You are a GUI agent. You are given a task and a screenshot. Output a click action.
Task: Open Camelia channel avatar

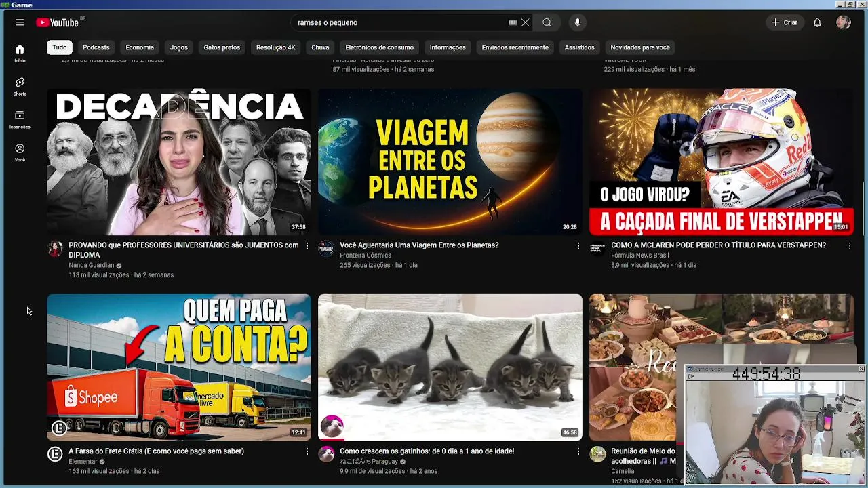pos(597,454)
